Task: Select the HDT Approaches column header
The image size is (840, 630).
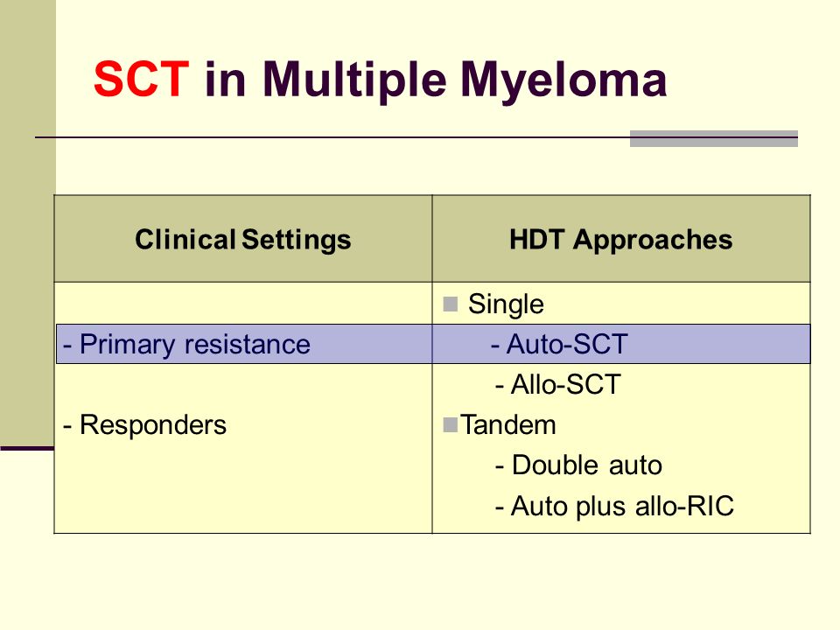Action: 621,239
